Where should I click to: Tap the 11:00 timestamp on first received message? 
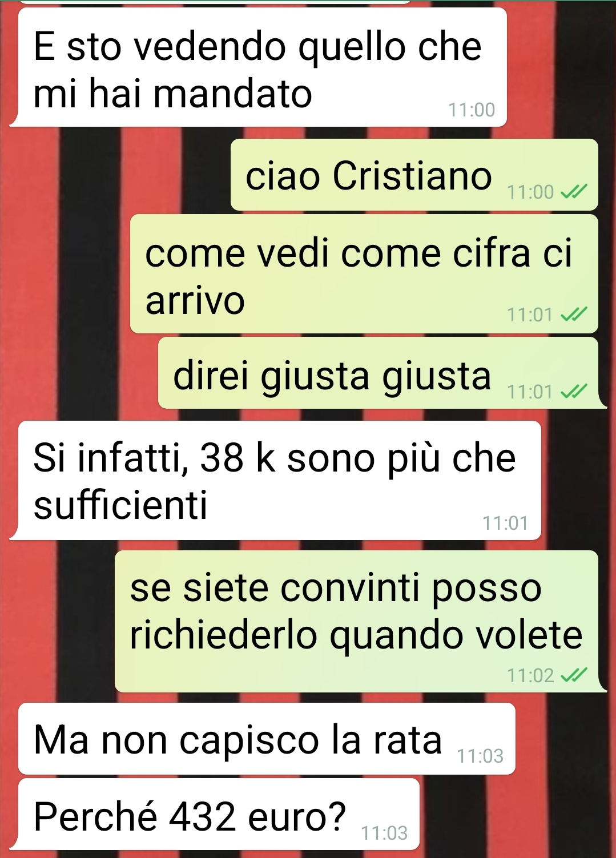coord(472,110)
